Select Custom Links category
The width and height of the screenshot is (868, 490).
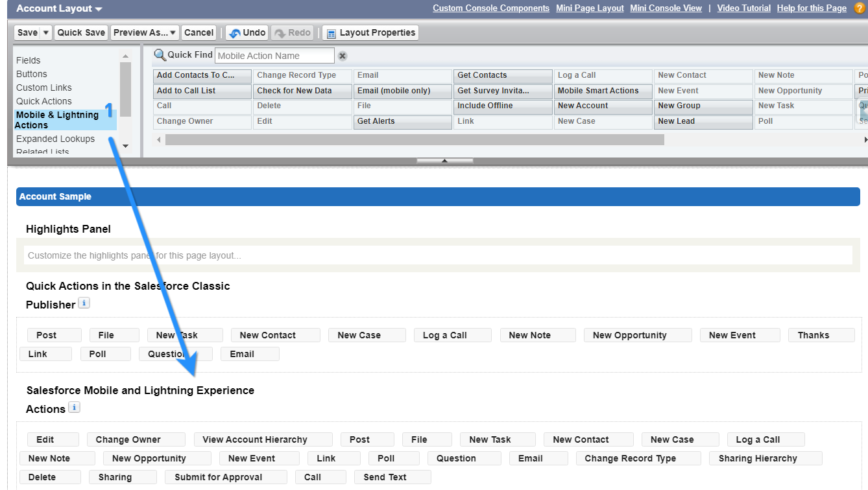point(44,87)
